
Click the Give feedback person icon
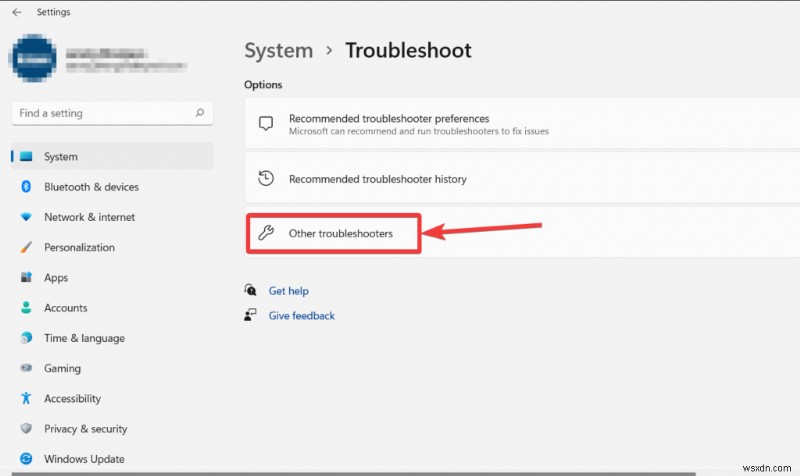(250, 315)
